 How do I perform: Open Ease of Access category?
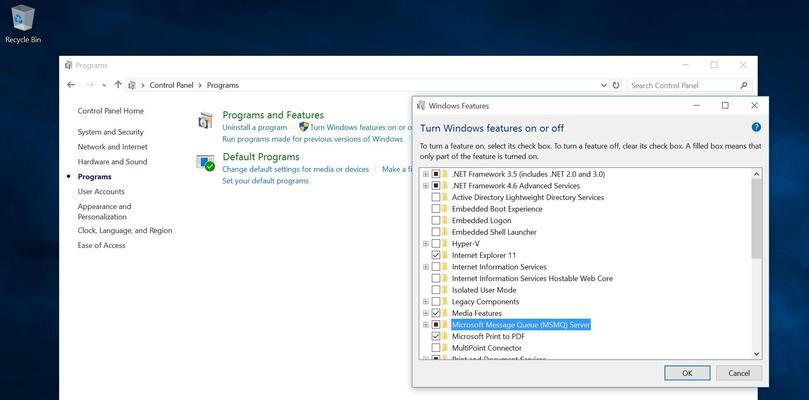coord(102,246)
